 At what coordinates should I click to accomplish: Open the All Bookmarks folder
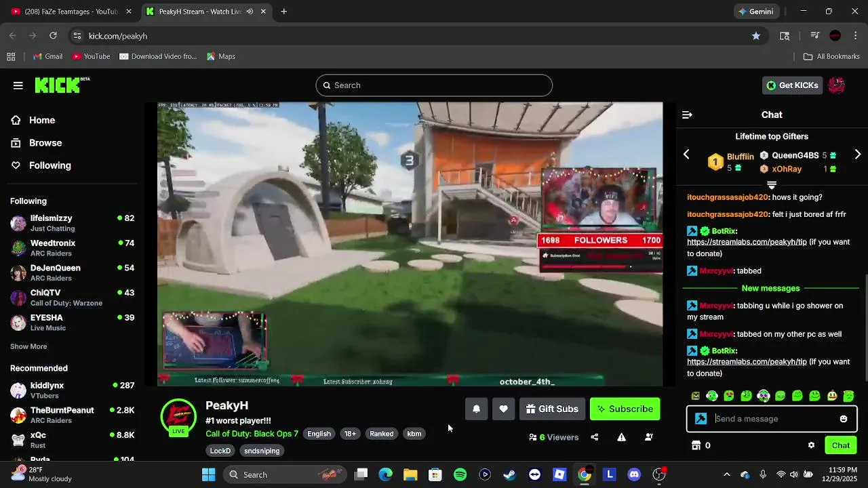click(x=831, y=56)
